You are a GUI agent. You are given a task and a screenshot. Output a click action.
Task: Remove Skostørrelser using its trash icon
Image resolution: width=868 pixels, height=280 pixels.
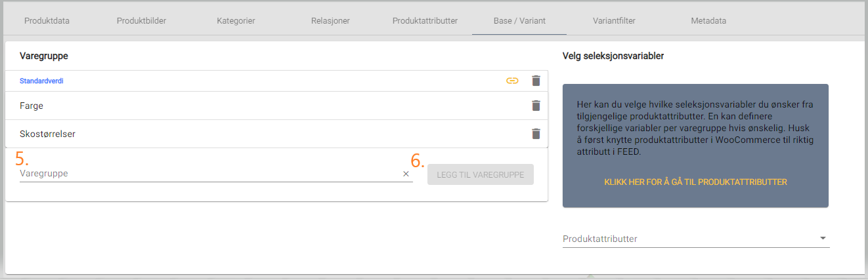tap(536, 134)
